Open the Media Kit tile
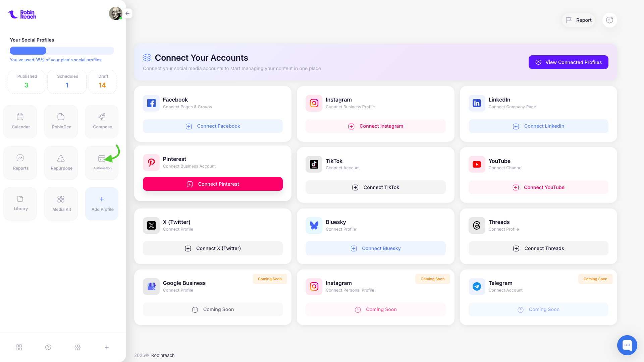The width and height of the screenshot is (644, 362). [x=61, y=203]
